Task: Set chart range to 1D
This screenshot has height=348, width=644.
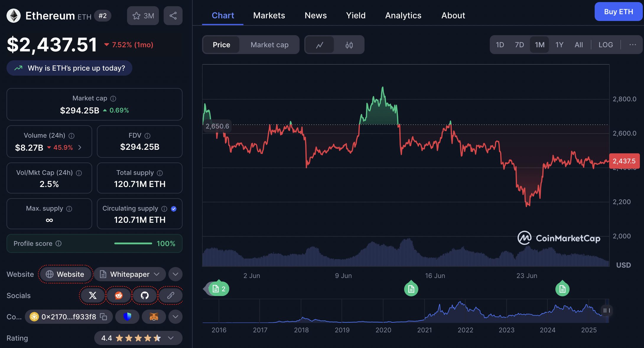Action: (x=500, y=45)
